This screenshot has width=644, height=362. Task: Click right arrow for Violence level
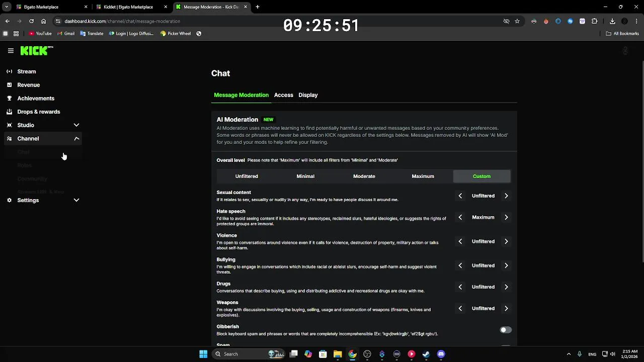click(506, 241)
